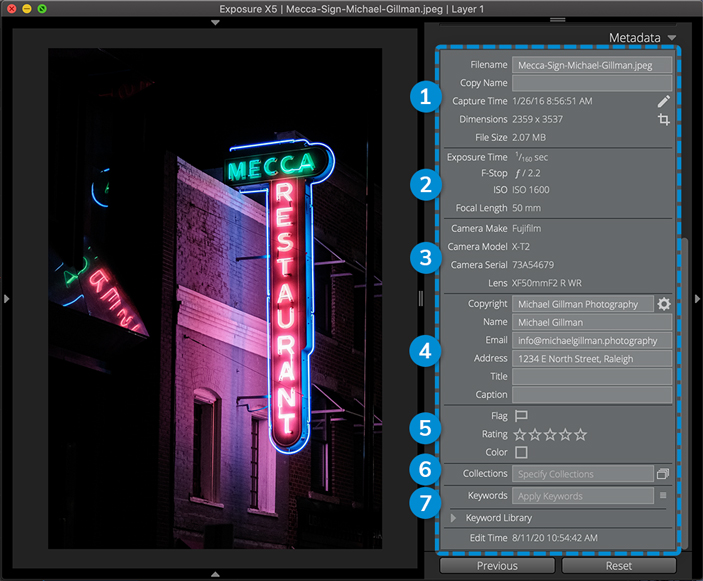Click the empty Title field

(x=592, y=377)
